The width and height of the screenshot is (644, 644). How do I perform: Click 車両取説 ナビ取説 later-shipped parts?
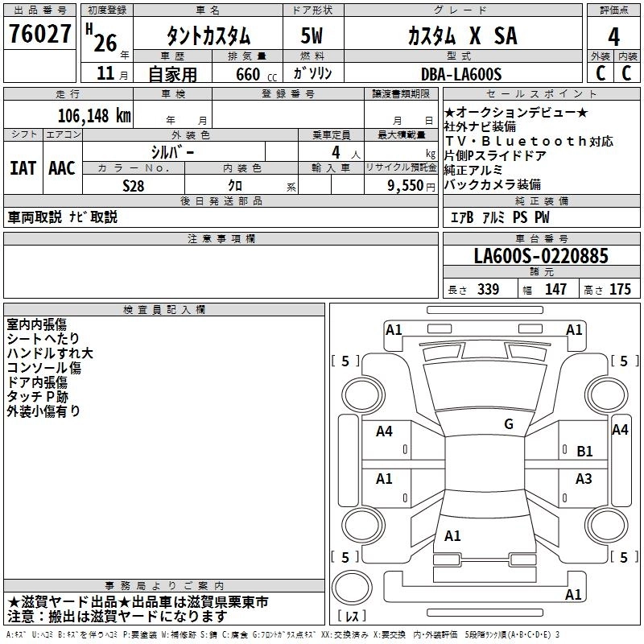point(63,217)
